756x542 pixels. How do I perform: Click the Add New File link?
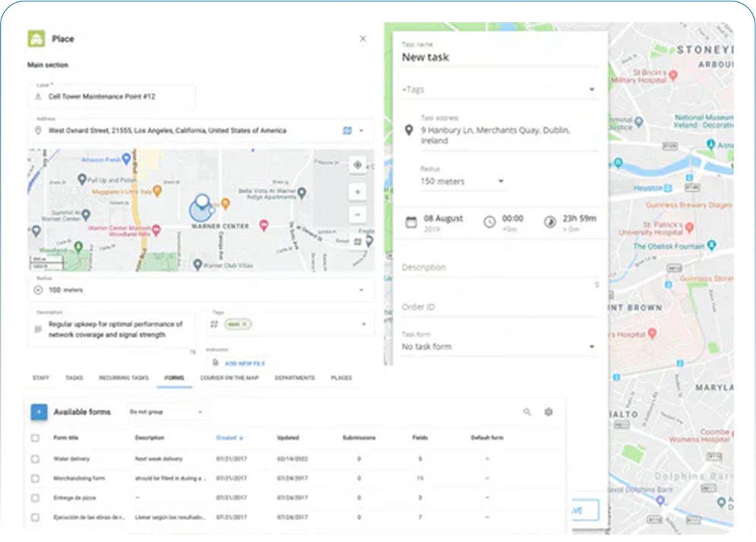click(244, 364)
